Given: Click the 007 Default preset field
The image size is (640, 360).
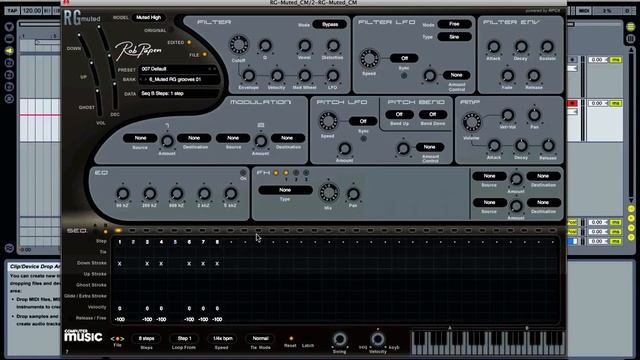Looking at the screenshot, I should point(178,69).
